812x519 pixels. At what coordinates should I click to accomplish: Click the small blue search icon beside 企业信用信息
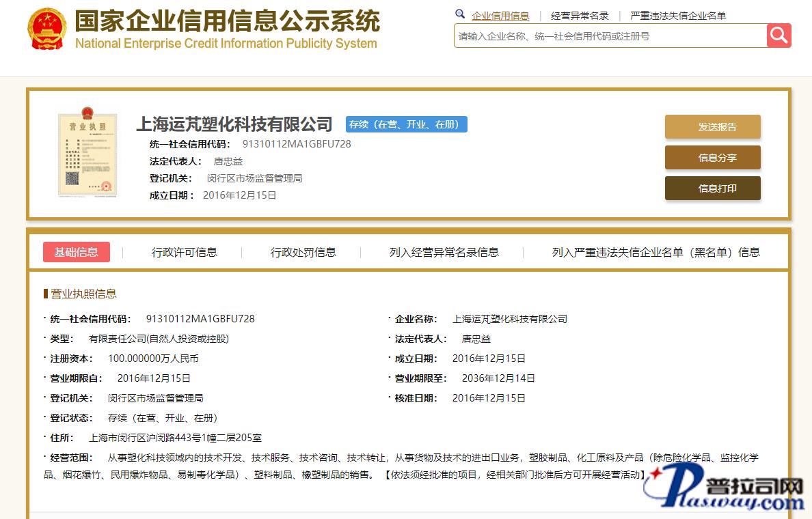(460, 14)
